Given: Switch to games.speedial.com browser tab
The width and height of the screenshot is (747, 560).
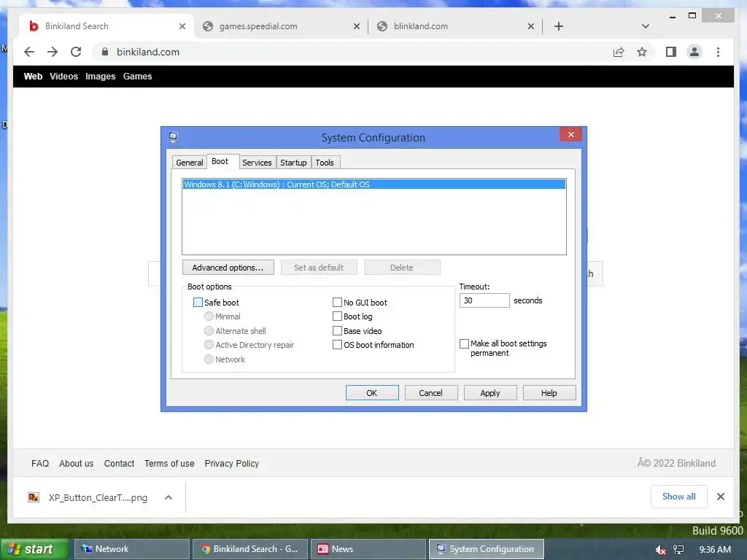Looking at the screenshot, I should (x=281, y=26).
